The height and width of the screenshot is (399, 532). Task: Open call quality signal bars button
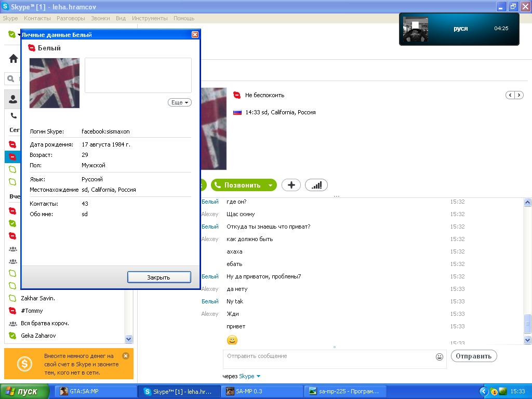click(316, 185)
